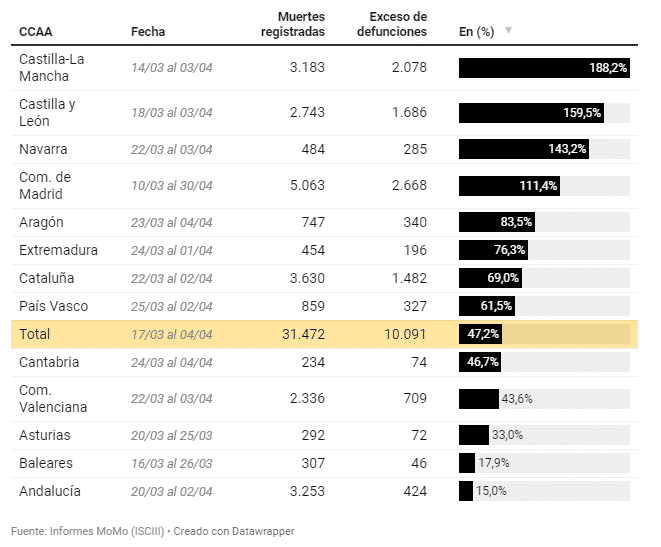Screen dimensions: 661x547
Task: Click Cantabria's 46,7% bar
Action: point(480,362)
